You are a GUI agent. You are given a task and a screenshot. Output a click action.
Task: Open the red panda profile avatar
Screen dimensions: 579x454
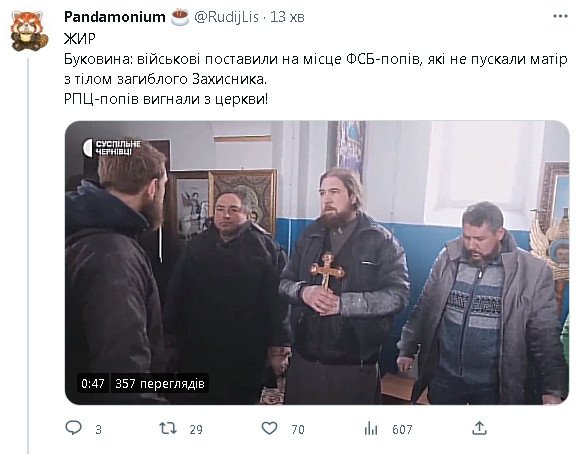tap(29, 31)
